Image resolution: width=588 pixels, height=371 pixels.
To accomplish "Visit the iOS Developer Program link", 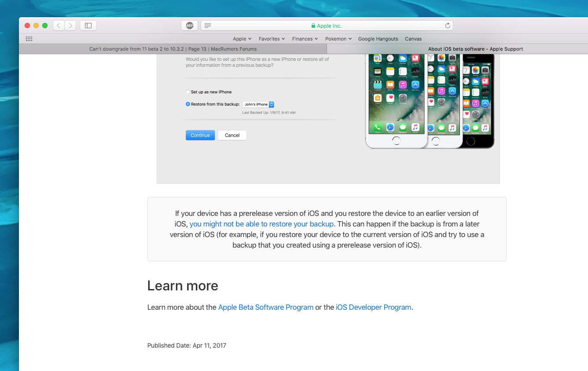I will [374, 307].
